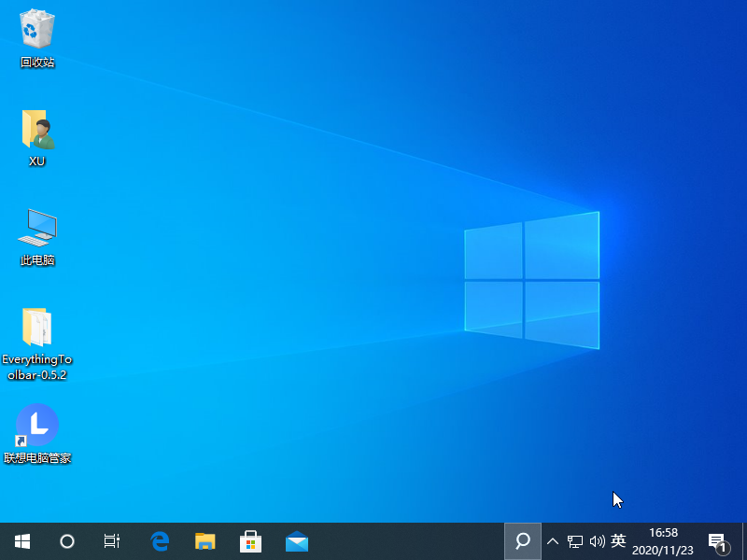The image size is (747, 560).
Task: Open the Start menu
Action: click(x=21, y=541)
